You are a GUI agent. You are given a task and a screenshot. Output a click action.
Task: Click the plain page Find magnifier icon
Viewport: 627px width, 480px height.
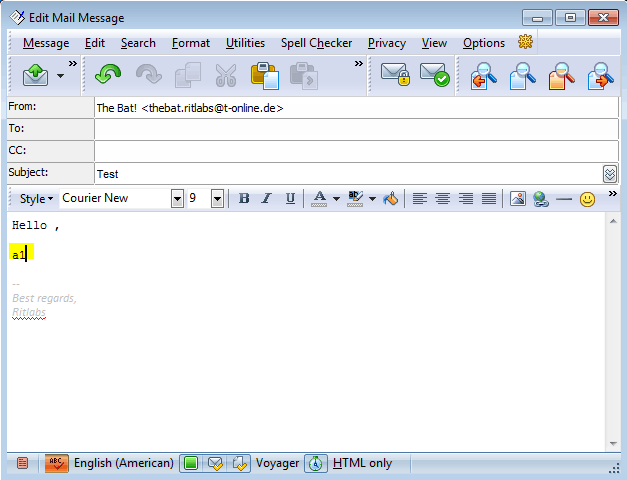(x=523, y=76)
